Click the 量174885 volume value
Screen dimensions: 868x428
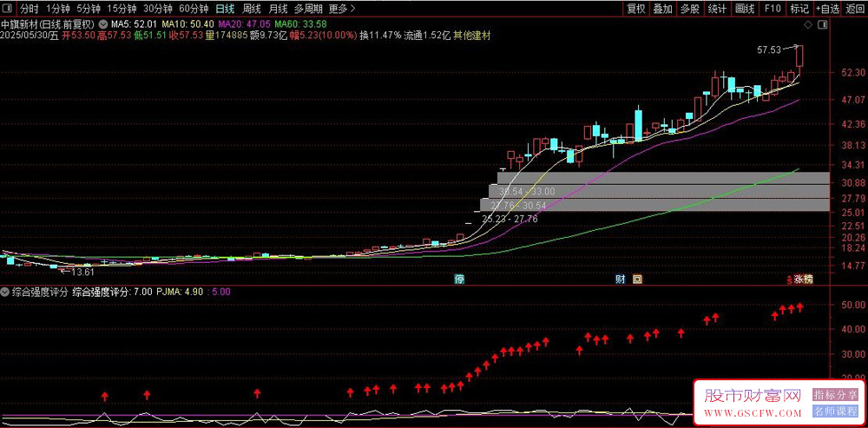226,35
